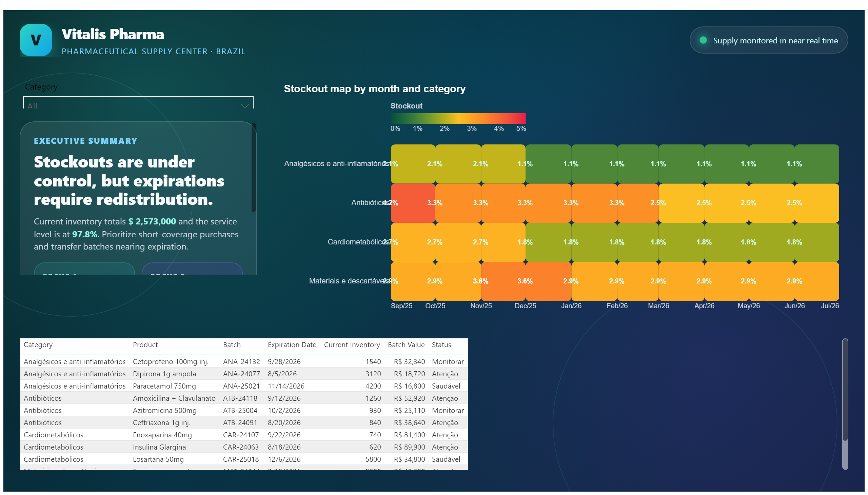Click the Current Inventory column header
Viewport: 868px width, 495px height.
[352, 345]
